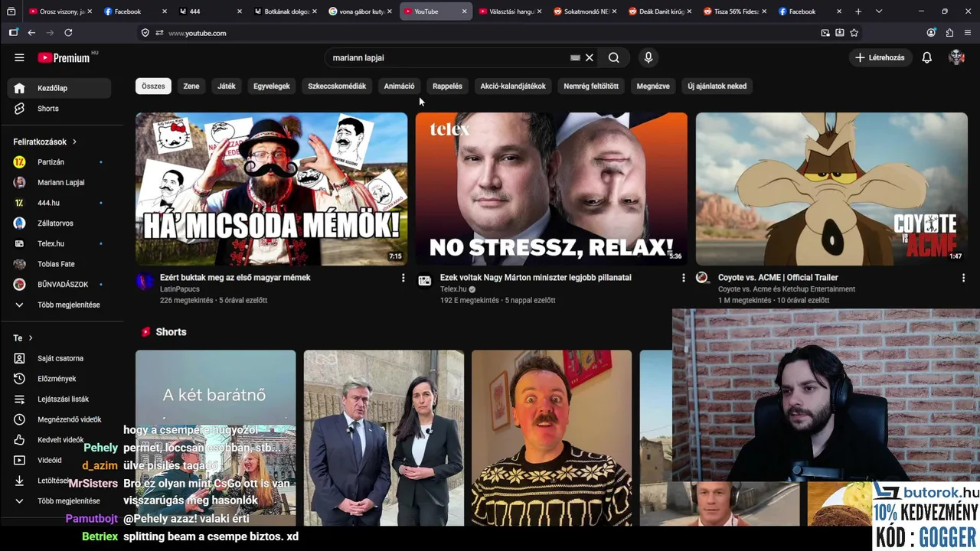This screenshot has width=980, height=551.
Task: Switch to Tisza 56% Fidesz browser tab
Action: tap(733, 11)
